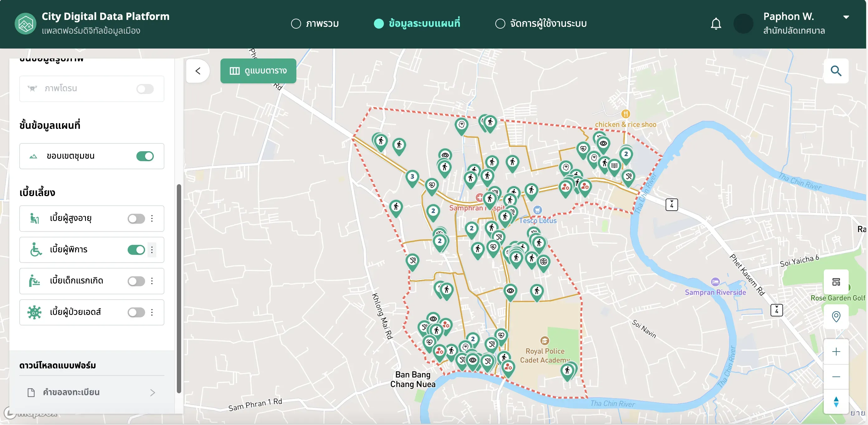Open the Paphon W. user dropdown
868x425 pixels.
pos(846,17)
